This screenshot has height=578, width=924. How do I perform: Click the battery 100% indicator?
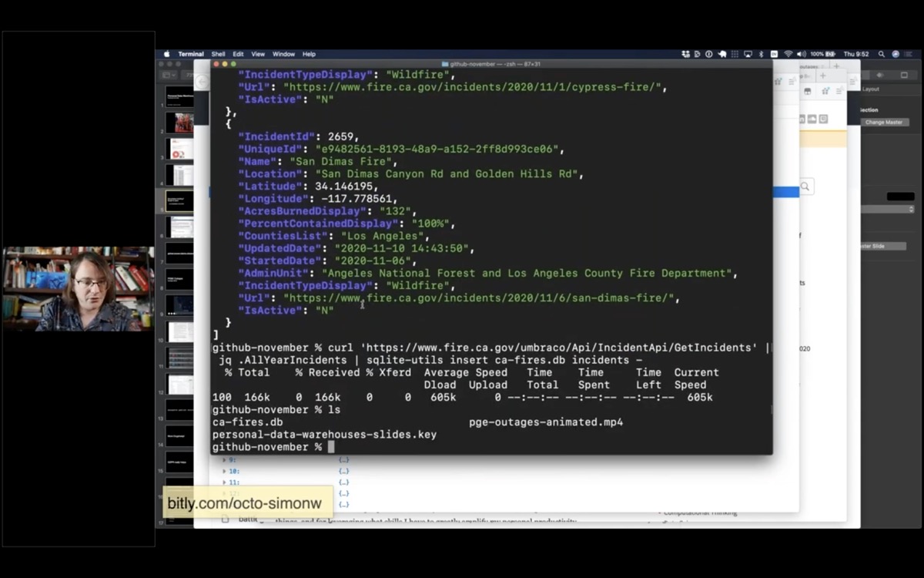[x=824, y=54]
